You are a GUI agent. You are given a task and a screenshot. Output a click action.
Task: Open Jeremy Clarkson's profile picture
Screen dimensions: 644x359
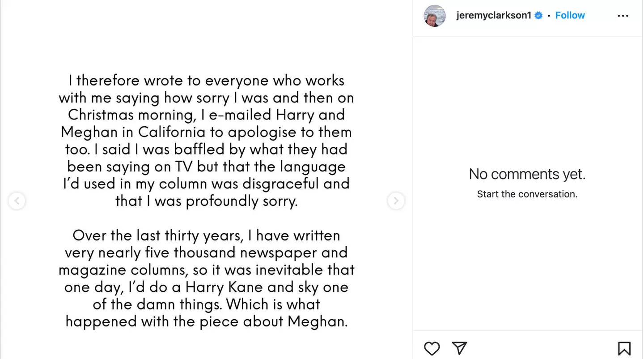(435, 16)
